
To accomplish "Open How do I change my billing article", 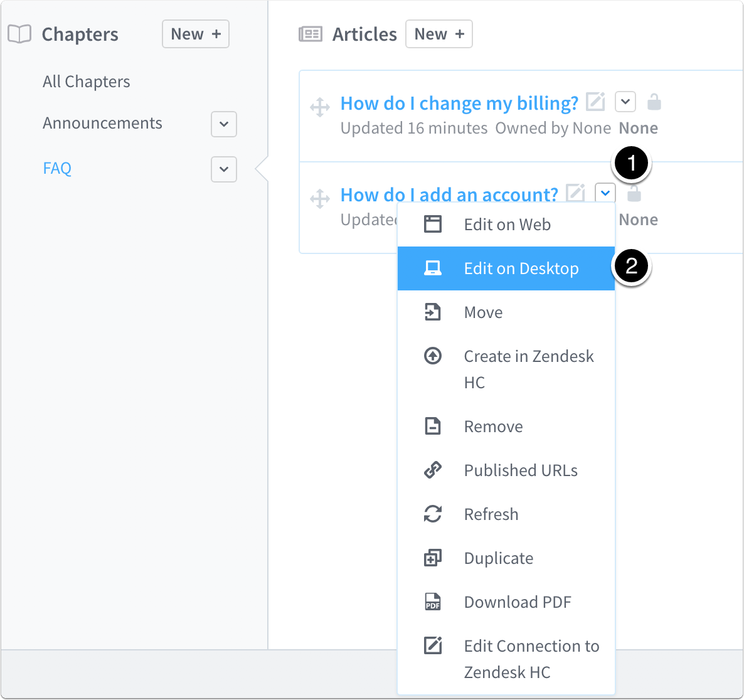I will [x=459, y=103].
